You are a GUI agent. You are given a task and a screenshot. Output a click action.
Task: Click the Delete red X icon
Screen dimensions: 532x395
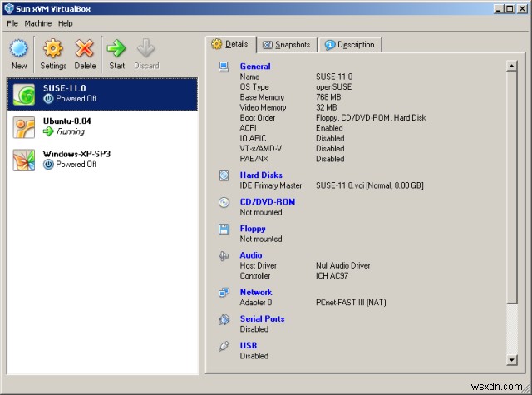(85, 49)
